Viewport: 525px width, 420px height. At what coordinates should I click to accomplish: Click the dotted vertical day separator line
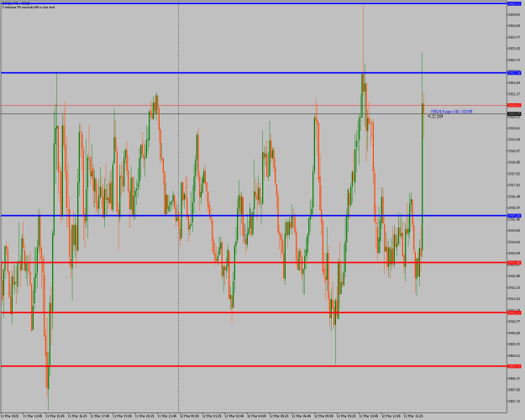[x=178, y=206]
